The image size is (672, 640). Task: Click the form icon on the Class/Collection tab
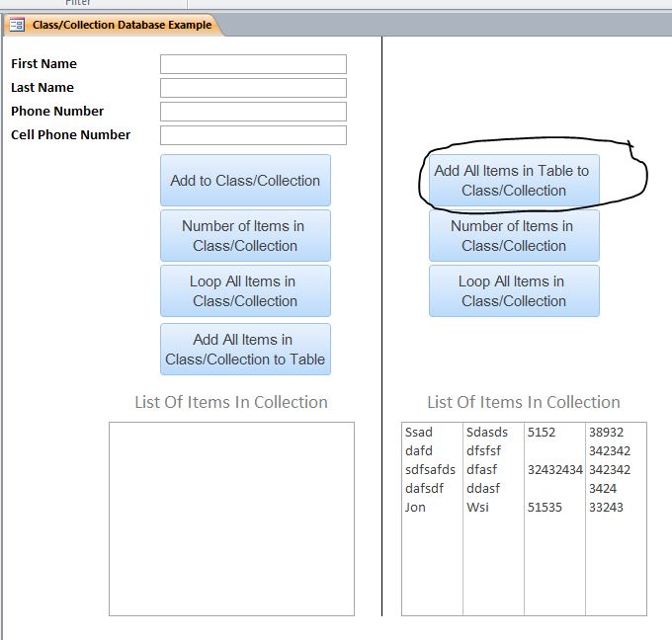(x=17, y=25)
